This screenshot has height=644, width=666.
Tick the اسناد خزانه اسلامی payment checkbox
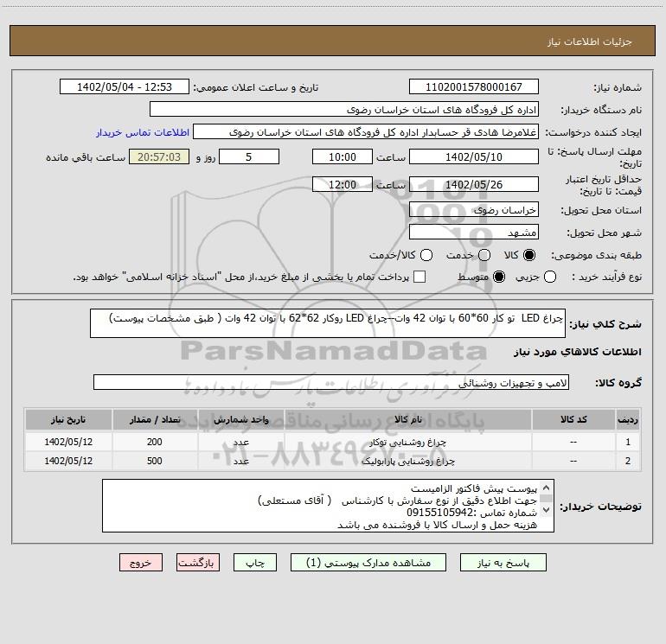click(419, 277)
